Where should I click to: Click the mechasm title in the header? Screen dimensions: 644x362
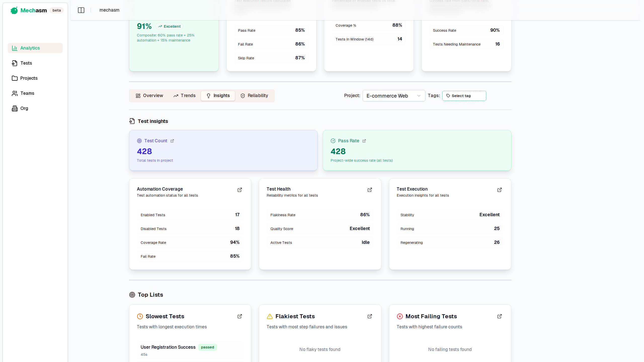(x=109, y=10)
